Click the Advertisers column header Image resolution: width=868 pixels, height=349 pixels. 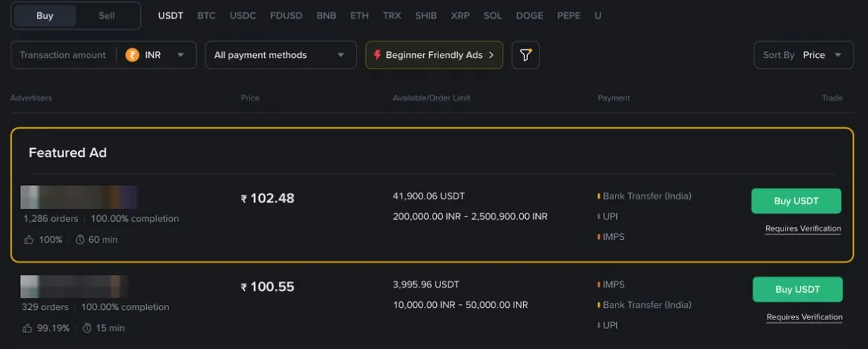coord(31,98)
